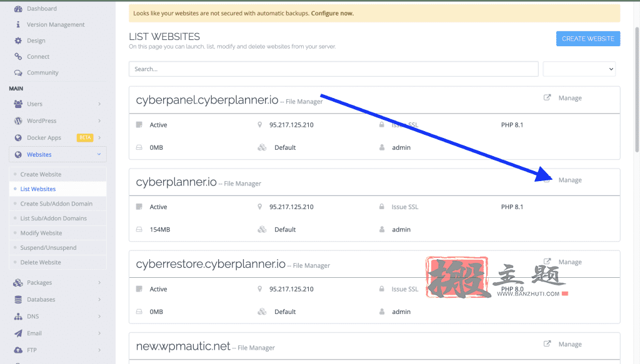Click the page vertical scrollbar
640x364 pixels.
(x=637, y=90)
